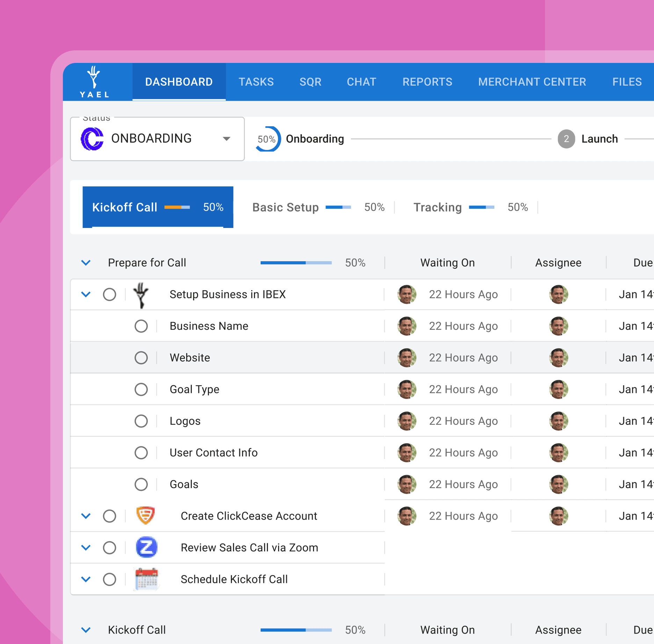Viewport: 654px width, 644px height.
Task: Collapse the Prepare for Call section
Action: [x=86, y=263]
